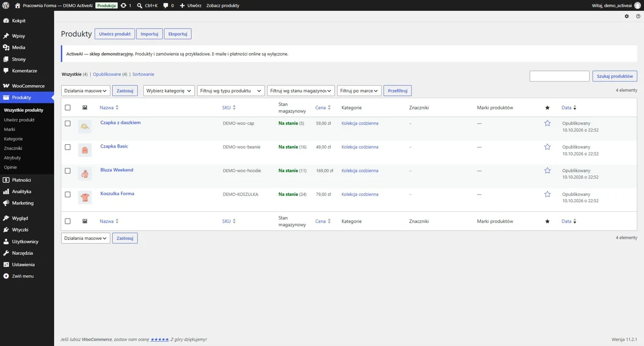Tick the select-all checkbox in the table footer
Image resolution: width=644 pixels, height=346 pixels.
click(68, 221)
